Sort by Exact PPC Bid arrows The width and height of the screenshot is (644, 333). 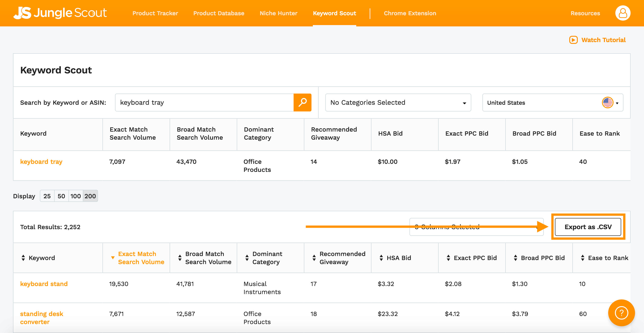tap(448, 258)
